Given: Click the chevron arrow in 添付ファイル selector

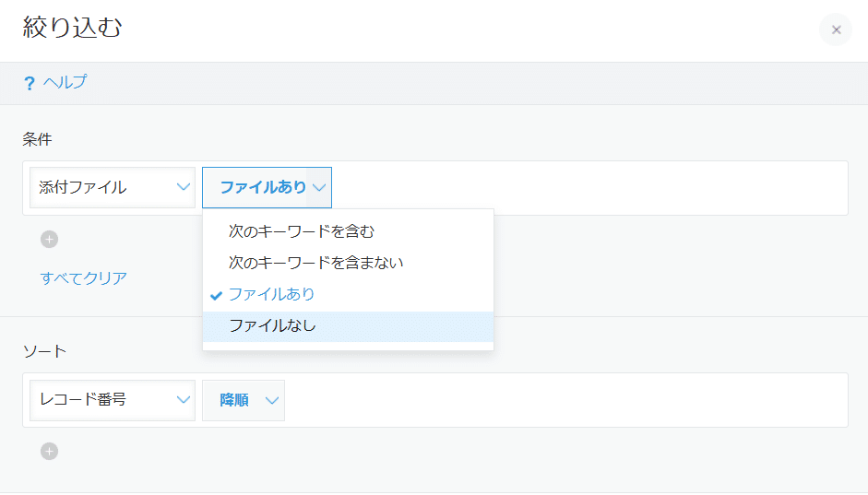Looking at the screenshot, I should tap(182, 187).
